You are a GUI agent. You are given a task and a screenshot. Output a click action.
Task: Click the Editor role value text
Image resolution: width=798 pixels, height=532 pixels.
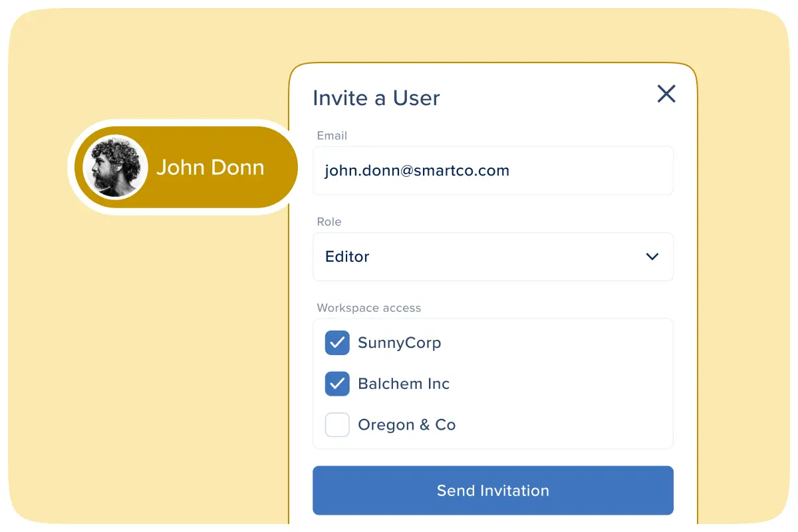[347, 257]
